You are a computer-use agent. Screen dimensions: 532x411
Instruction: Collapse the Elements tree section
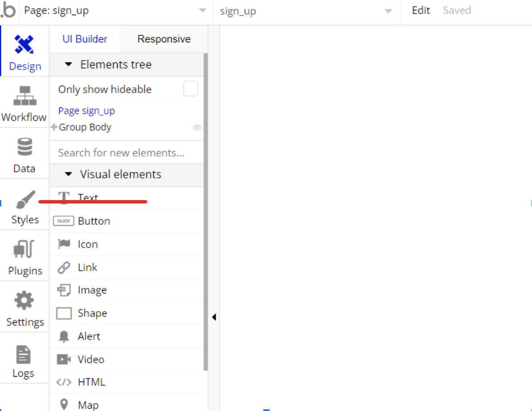tap(69, 65)
